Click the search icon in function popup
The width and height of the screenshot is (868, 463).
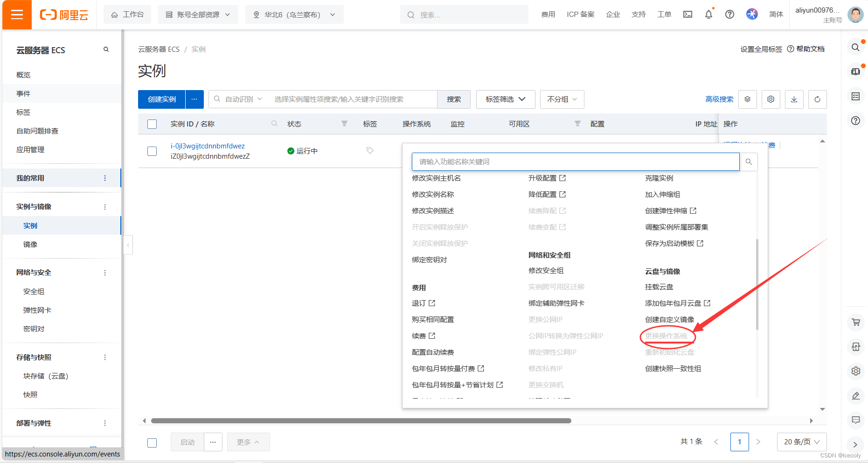click(749, 161)
